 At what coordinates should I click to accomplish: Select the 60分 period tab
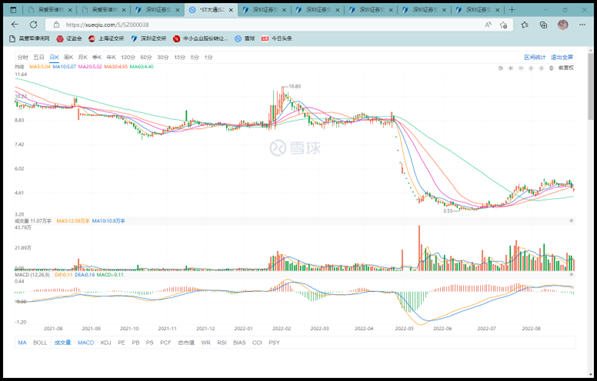pos(146,57)
